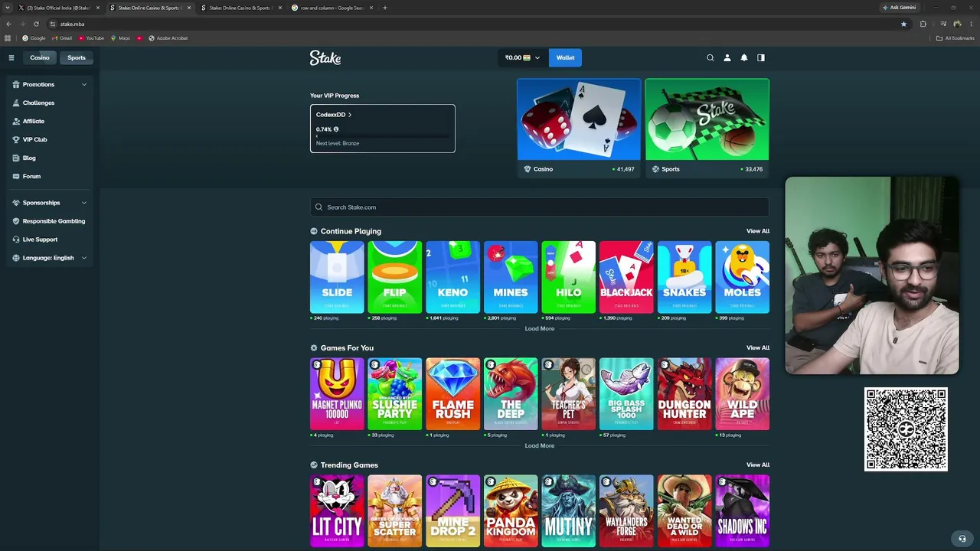
Task: Open the Panda Kingdom game tile
Action: pyautogui.click(x=511, y=511)
